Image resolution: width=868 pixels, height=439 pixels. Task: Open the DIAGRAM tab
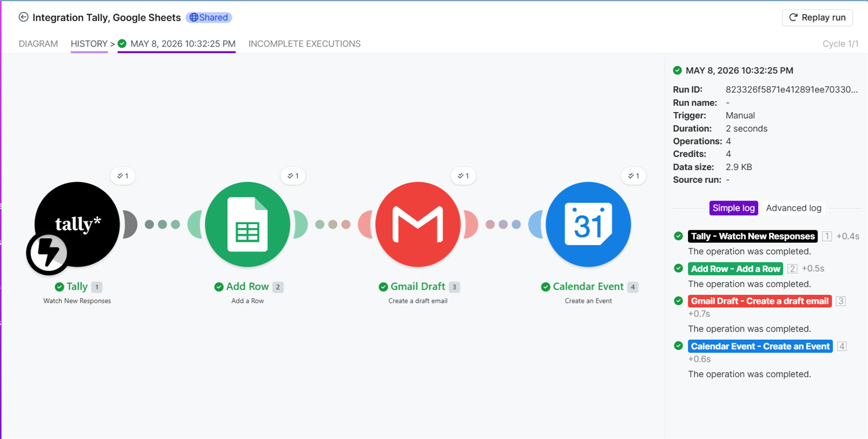[x=38, y=44]
